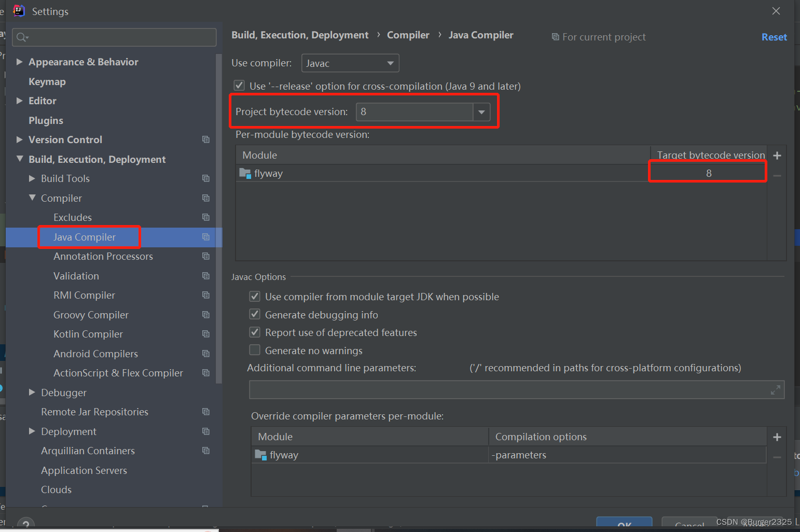Image resolution: width=800 pixels, height=532 pixels.
Task: Click project-level icon beside ActionScript & Flex Compiler
Action: (206, 373)
